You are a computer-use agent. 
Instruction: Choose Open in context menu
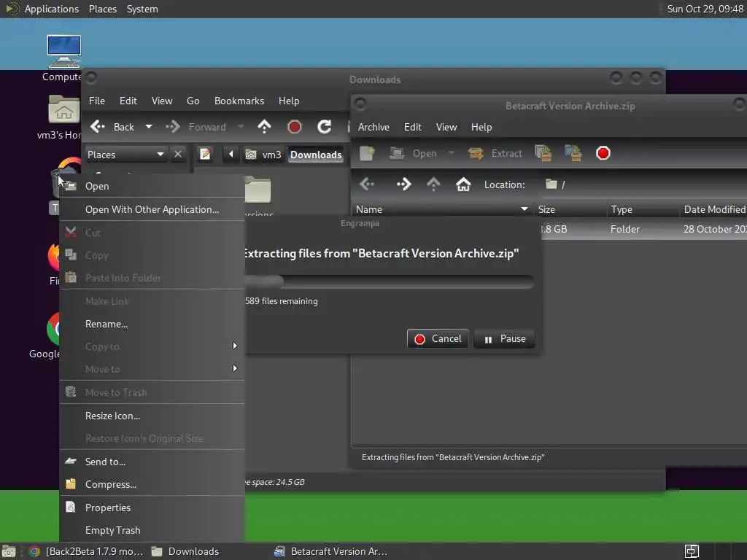(x=152, y=186)
